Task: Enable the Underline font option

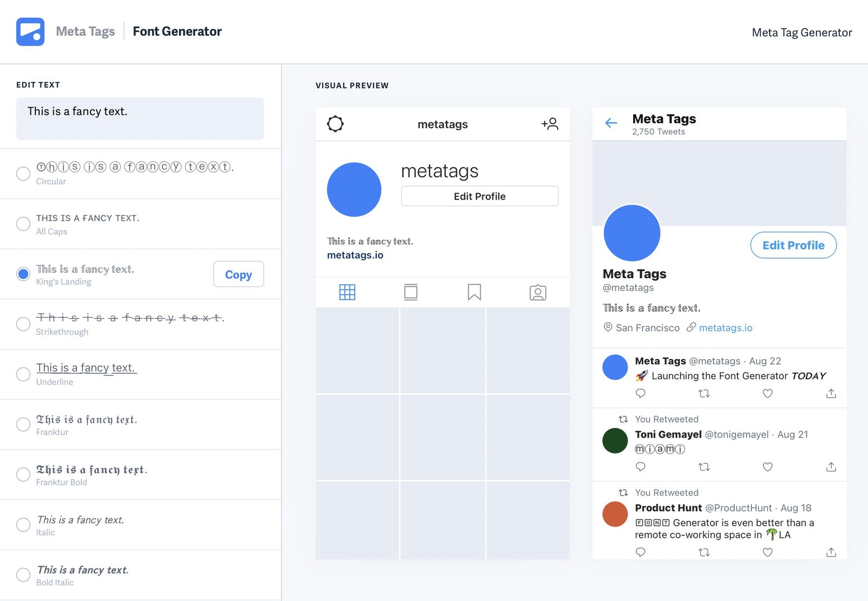Action: [23, 374]
